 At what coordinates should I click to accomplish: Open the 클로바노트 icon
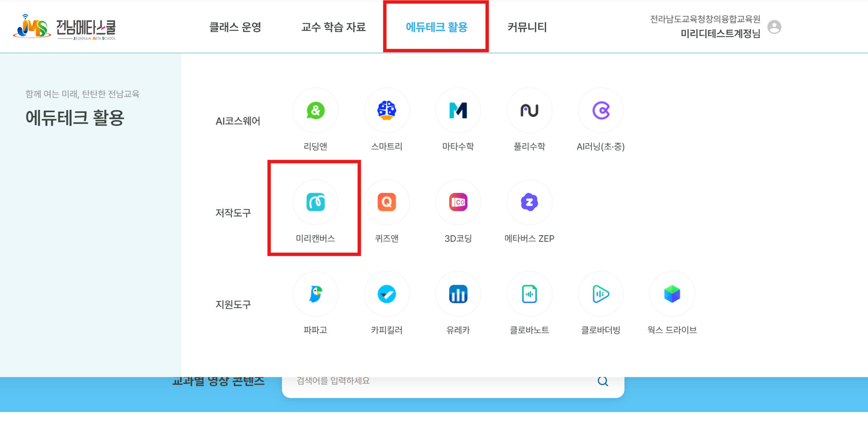tap(529, 294)
